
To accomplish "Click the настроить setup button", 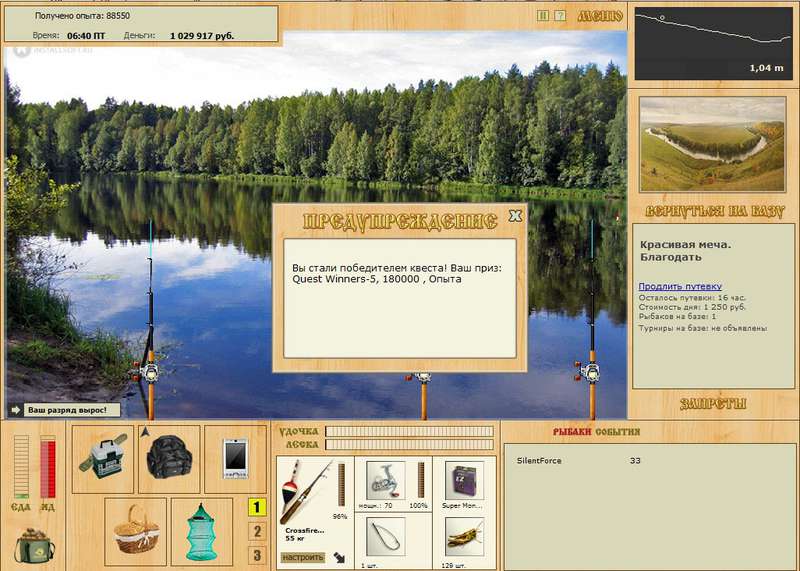I will tap(303, 557).
